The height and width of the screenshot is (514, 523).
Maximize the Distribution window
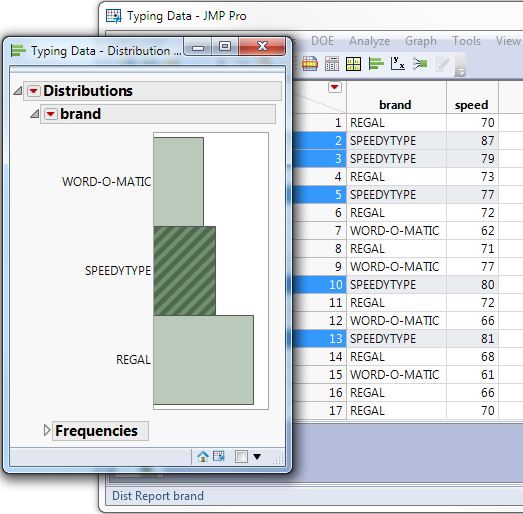(225, 47)
